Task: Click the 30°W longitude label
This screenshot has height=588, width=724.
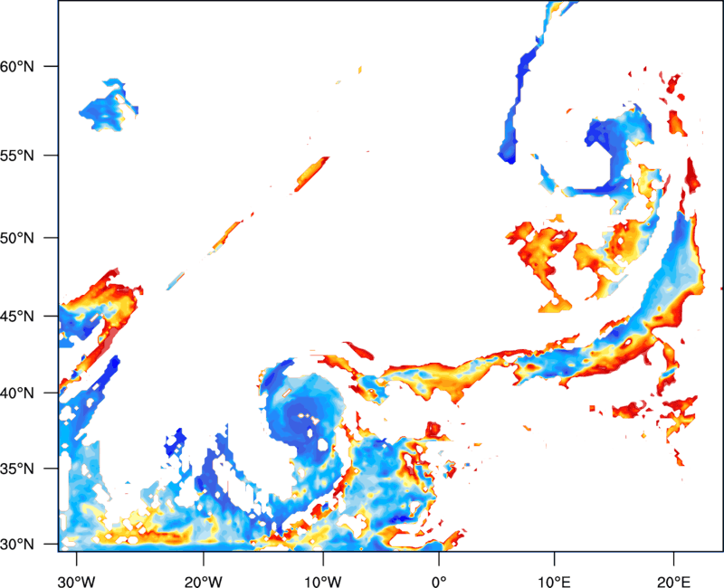Action: (x=76, y=582)
